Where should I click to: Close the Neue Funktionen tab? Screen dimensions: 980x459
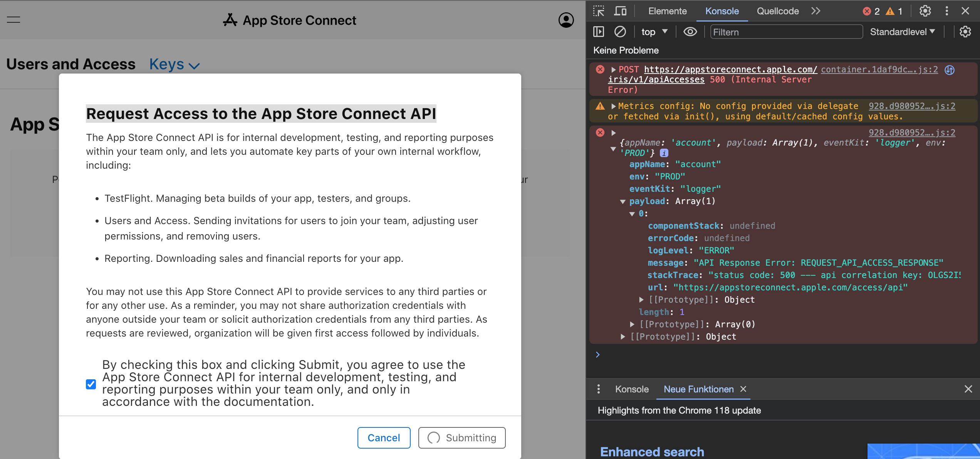click(743, 389)
